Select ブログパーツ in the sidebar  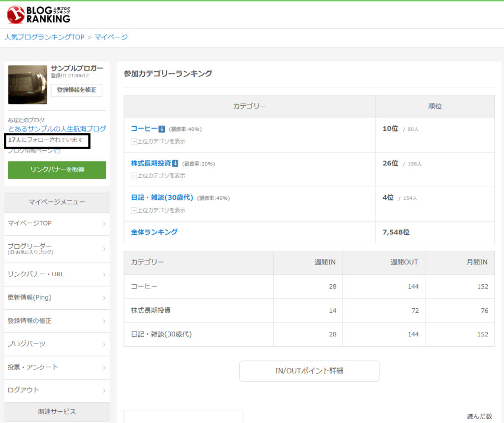[x=57, y=344]
